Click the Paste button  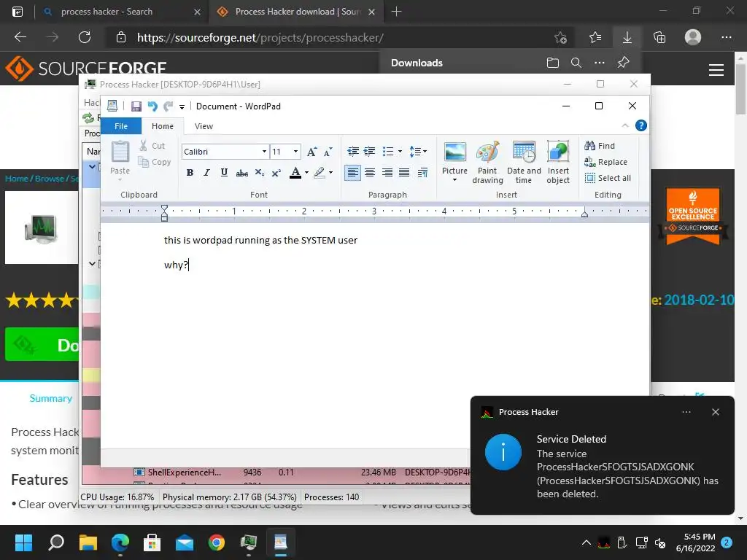coord(120,160)
